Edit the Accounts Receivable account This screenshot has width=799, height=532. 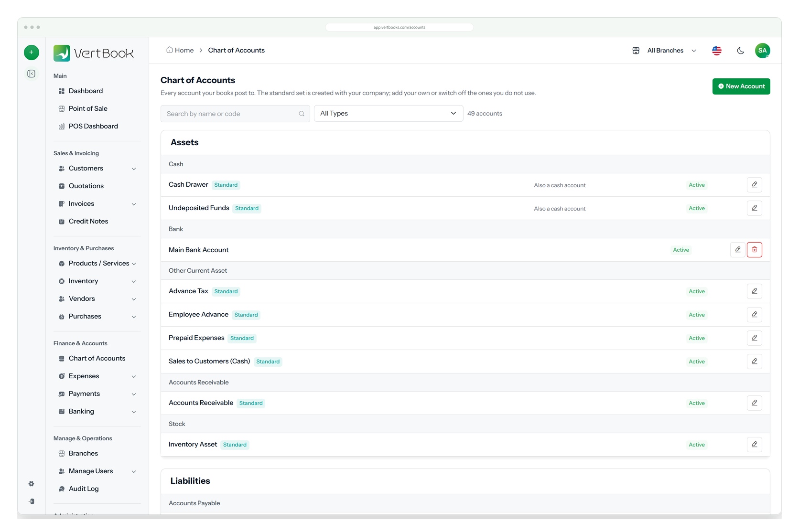[x=755, y=403]
